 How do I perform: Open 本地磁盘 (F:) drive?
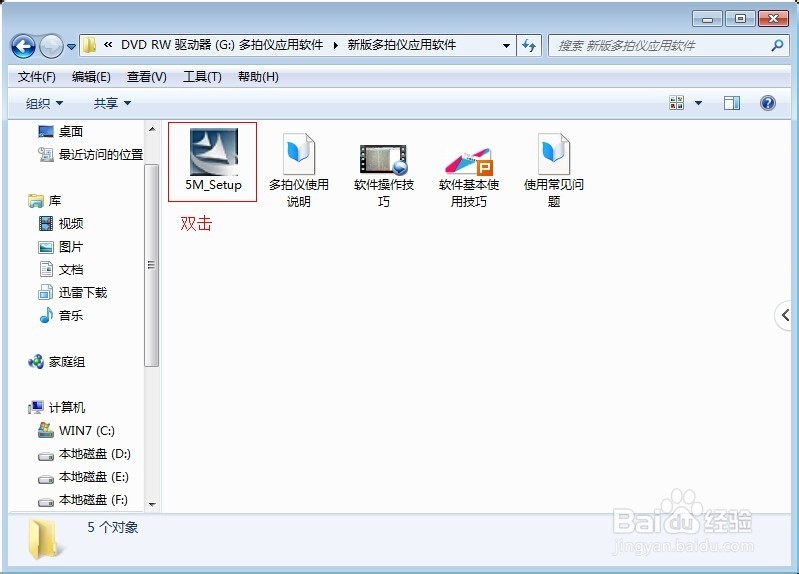[x=83, y=500]
